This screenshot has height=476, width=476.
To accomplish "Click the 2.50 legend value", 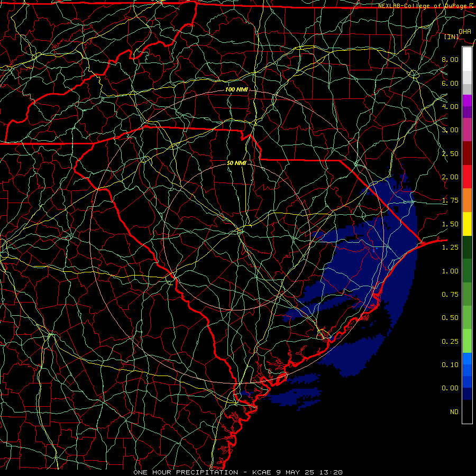I will (x=450, y=153).
